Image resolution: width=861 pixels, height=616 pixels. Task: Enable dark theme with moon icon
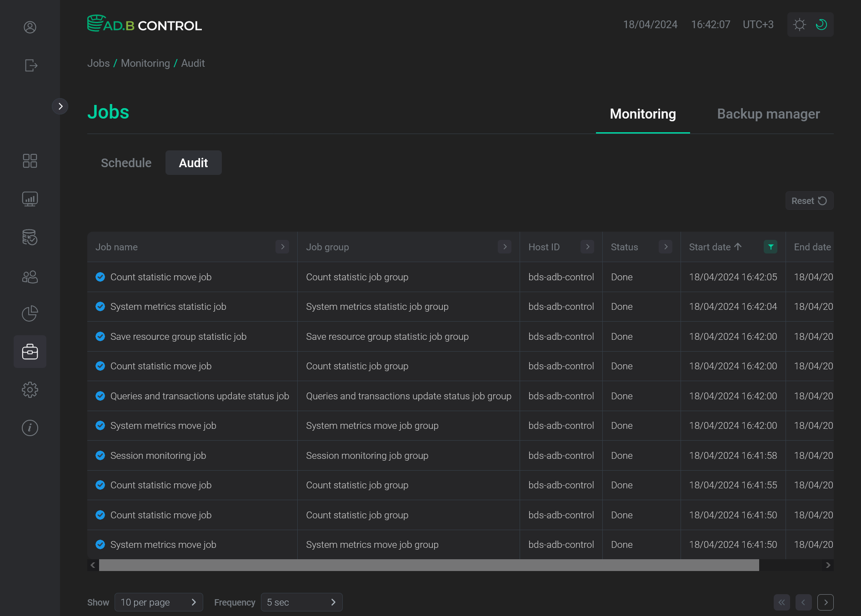821,25
